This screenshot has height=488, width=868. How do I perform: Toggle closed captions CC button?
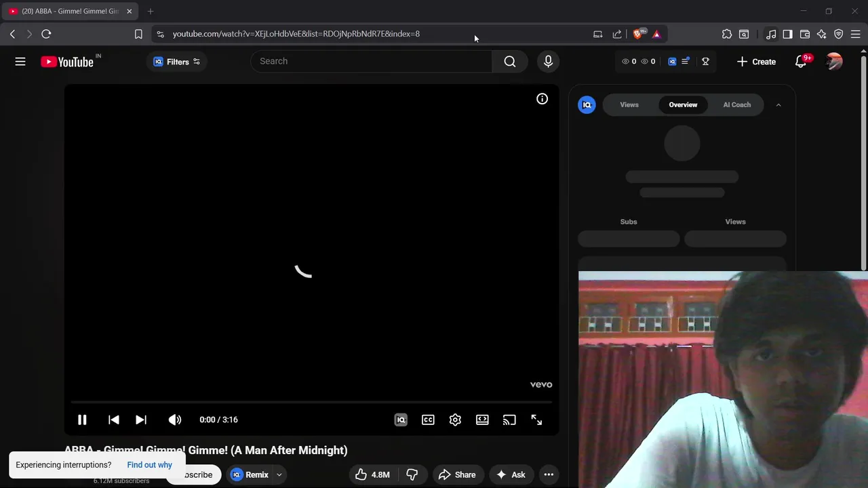pos(428,420)
